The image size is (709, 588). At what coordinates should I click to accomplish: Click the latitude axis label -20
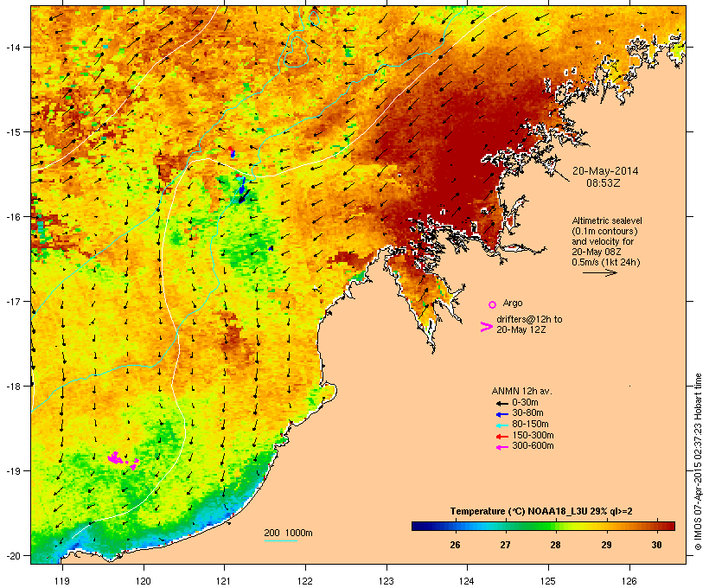[x=12, y=555]
